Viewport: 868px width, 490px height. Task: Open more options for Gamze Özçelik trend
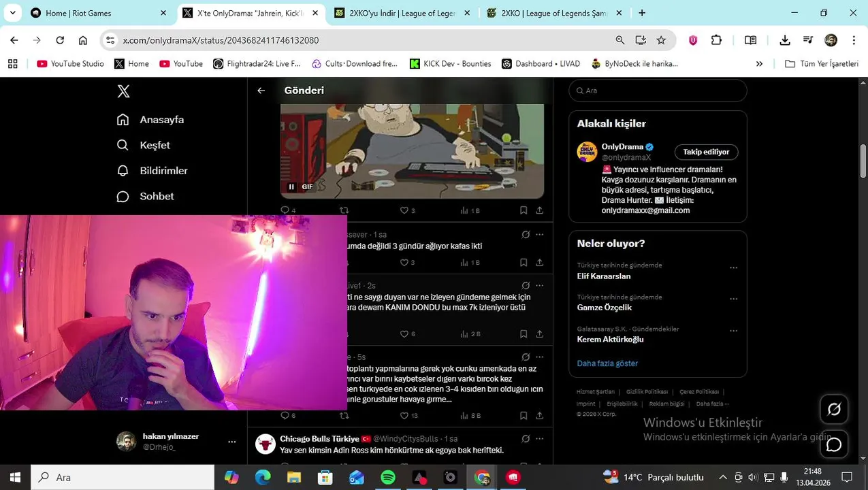(733, 299)
